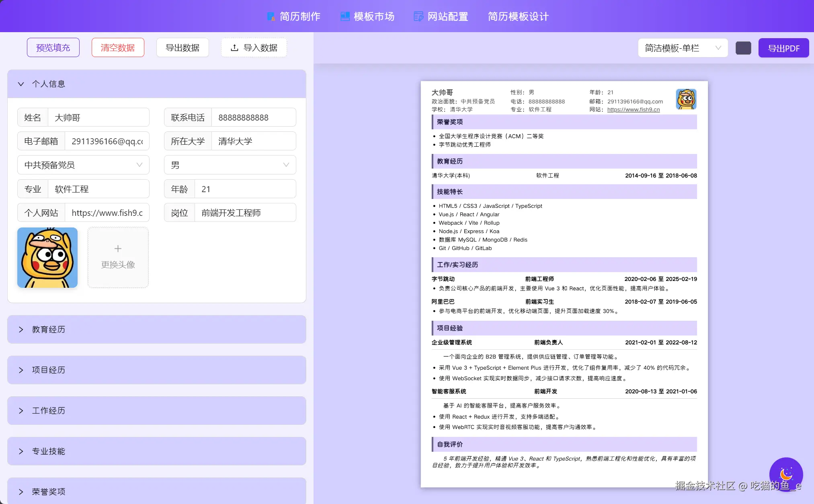Click the uploaded duck avatar thumbnail
Viewport: 814px width, 504px height.
47,258
